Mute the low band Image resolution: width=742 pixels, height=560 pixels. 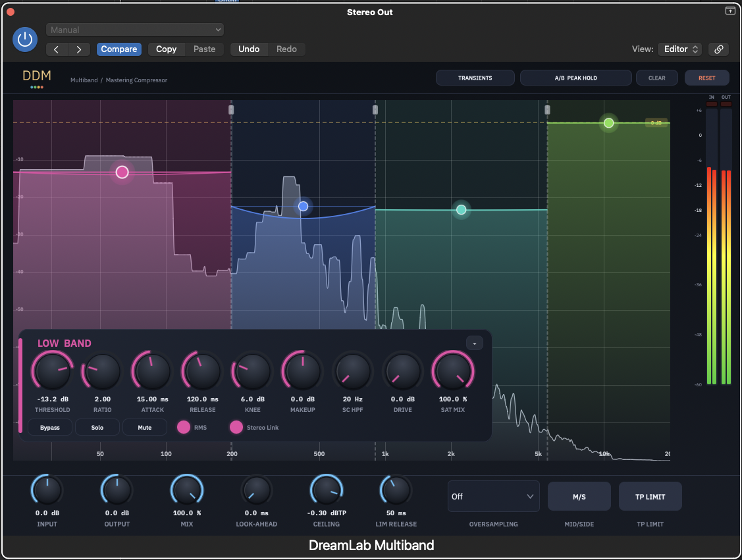click(145, 427)
